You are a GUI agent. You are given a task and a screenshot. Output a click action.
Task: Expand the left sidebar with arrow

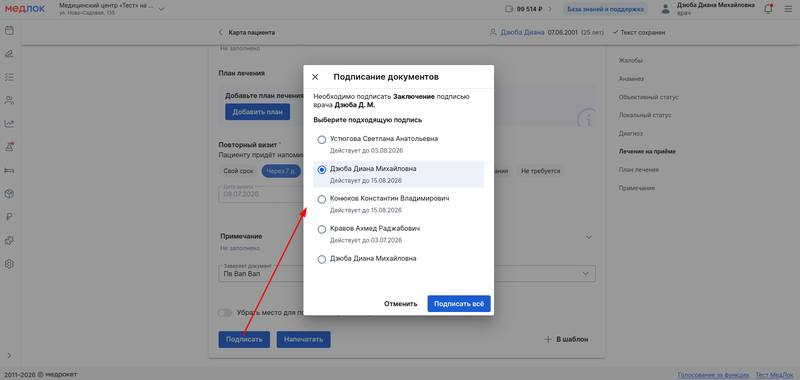coord(9,356)
